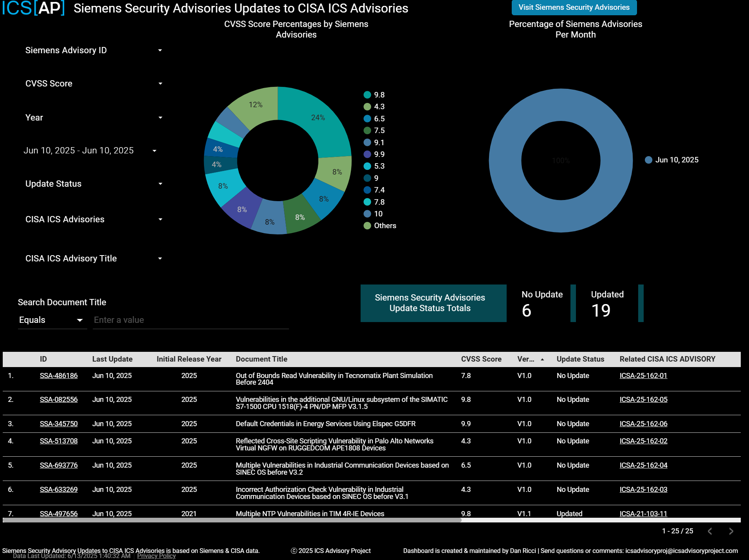
Task: Open the Year filter dropdown
Action: pos(94,117)
